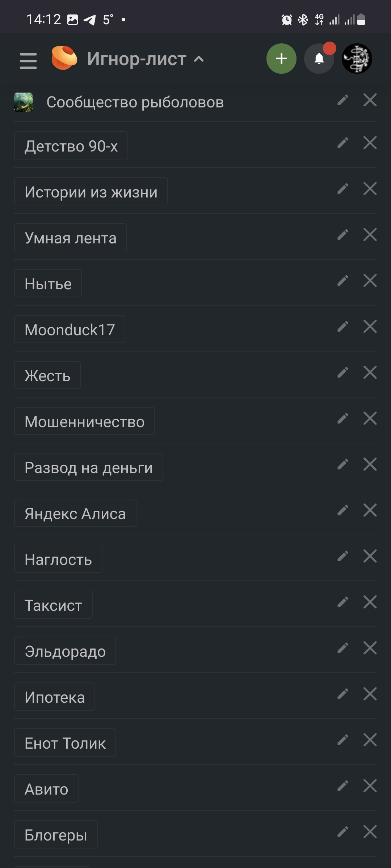This screenshot has width=391, height=868.
Task: Click the Умная лента tag
Action: 71,238
